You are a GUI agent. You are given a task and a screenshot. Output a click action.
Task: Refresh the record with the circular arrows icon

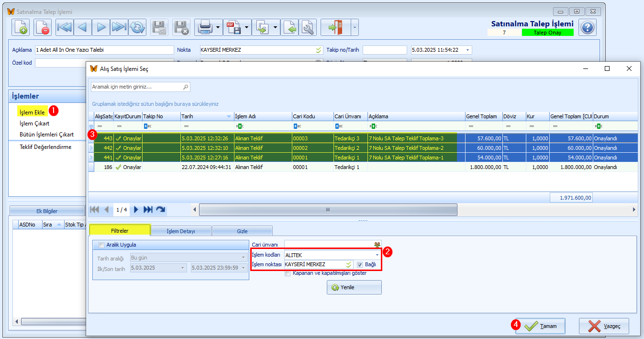coord(137,28)
